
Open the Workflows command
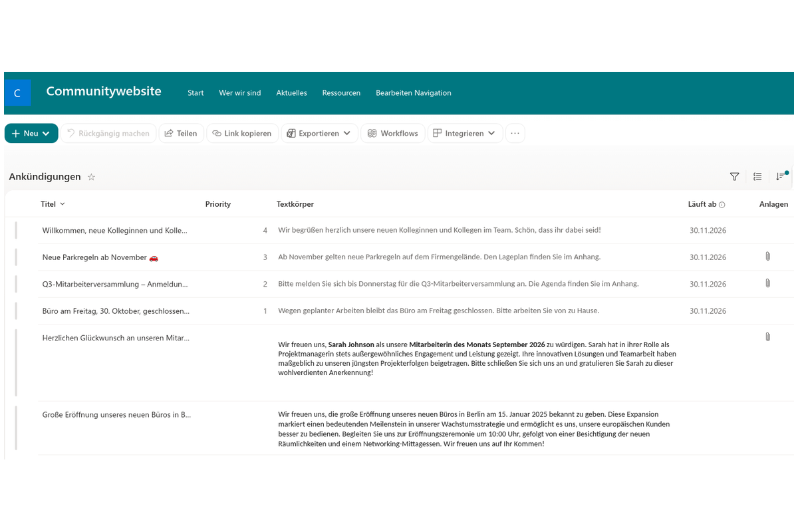(393, 133)
